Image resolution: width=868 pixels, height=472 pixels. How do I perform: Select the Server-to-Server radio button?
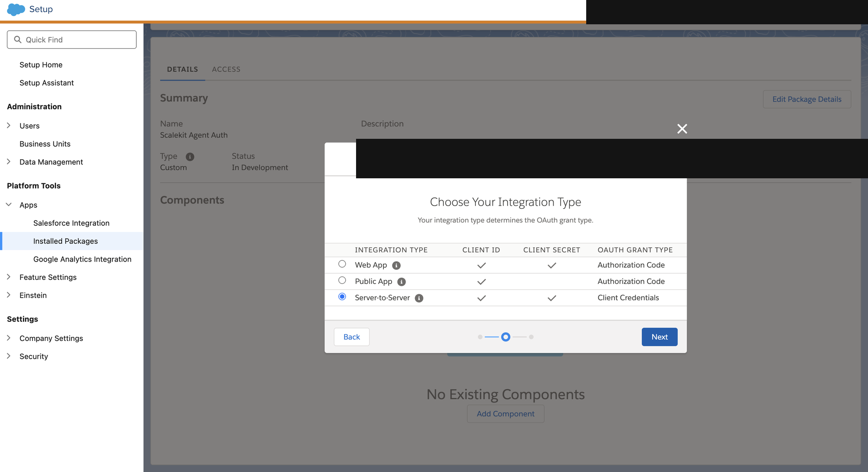(x=342, y=297)
